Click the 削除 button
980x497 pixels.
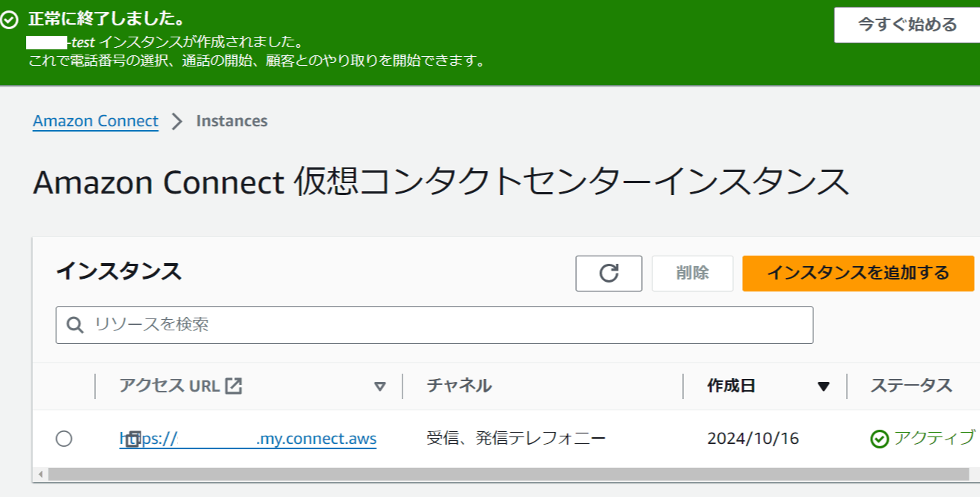pos(693,274)
